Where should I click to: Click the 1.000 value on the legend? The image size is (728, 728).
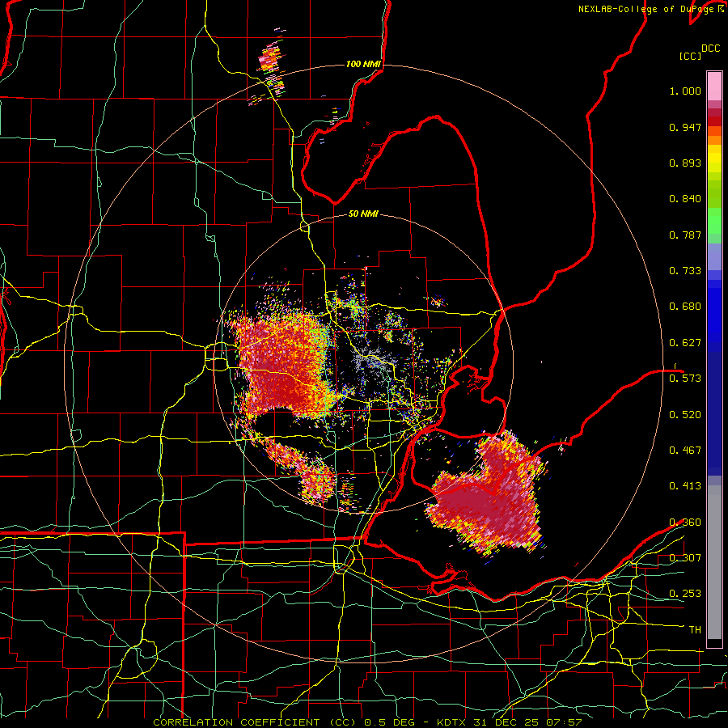tap(685, 91)
